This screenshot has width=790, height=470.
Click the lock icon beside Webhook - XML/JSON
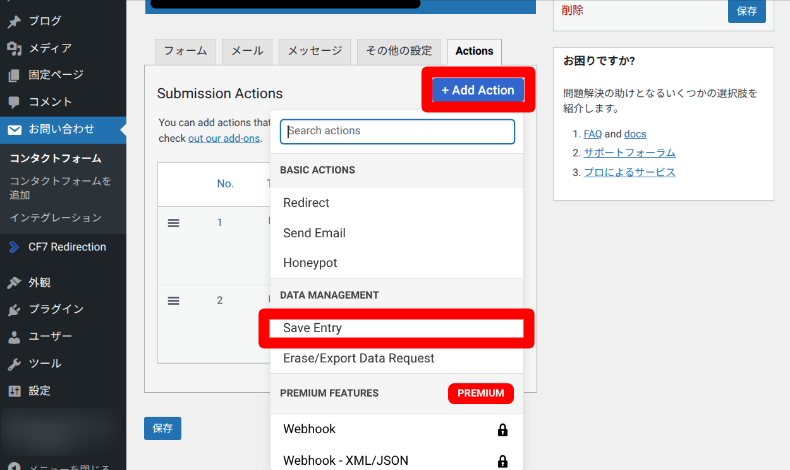click(x=502, y=461)
